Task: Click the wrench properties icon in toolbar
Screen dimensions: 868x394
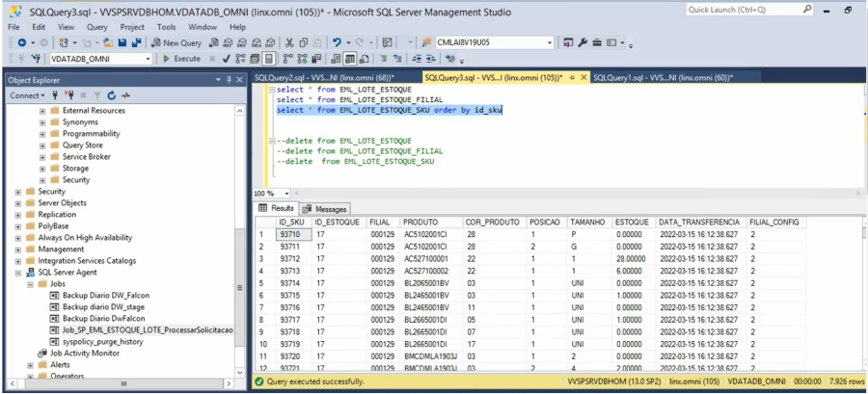Action: (583, 43)
